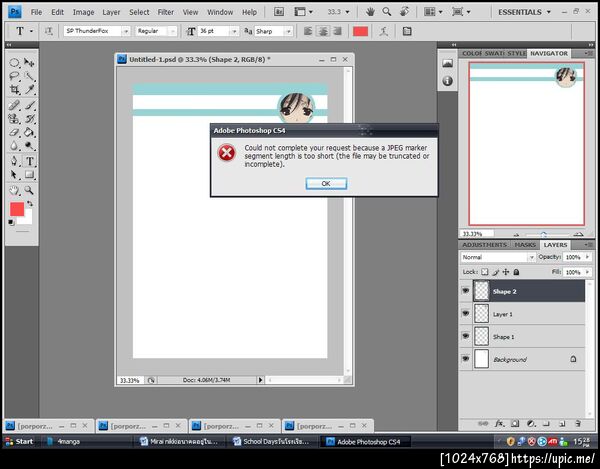Open the font style Regular dropdown
The image size is (600, 469).
click(173, 31)
